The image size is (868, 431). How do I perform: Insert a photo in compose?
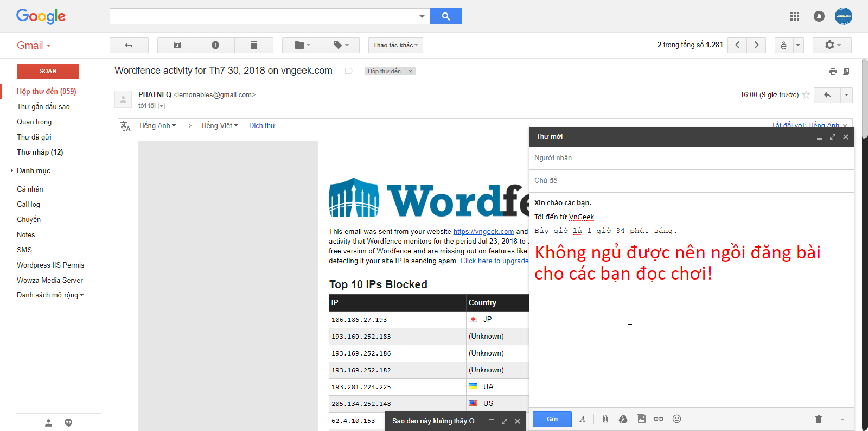coord(641,419)
